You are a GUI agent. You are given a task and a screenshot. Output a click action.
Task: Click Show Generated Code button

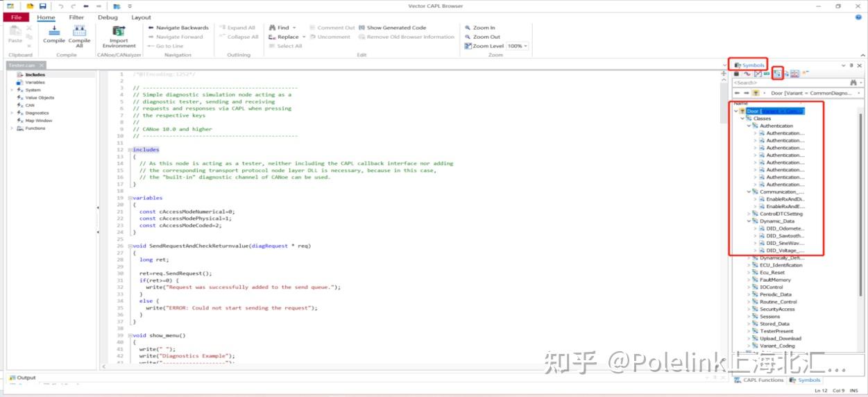click(x=393, y=28)
